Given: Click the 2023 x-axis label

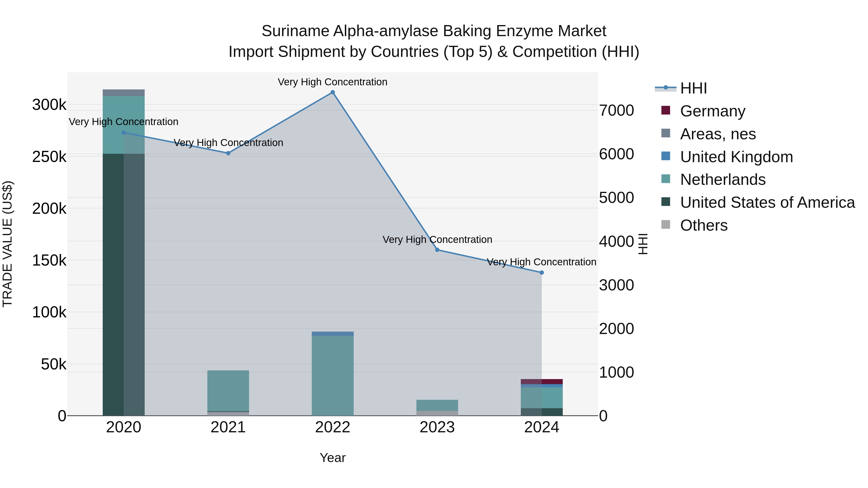Looking at the screenshot, I should [x=437, y=427].
